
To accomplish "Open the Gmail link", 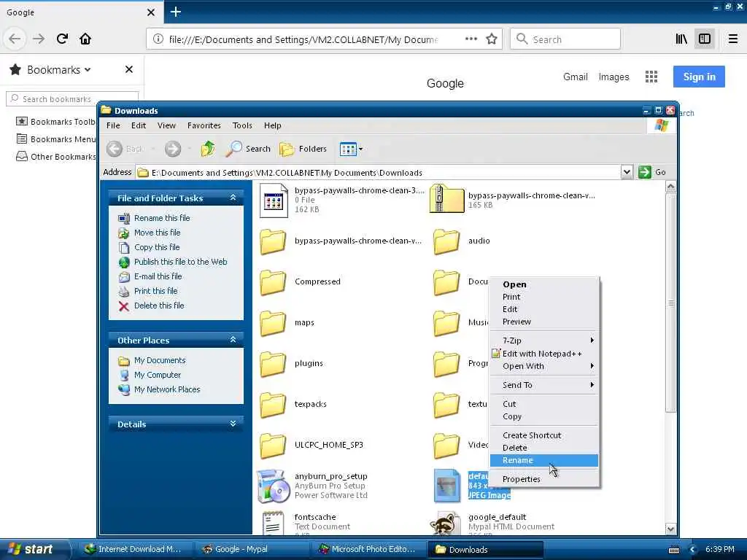I will click(x=575, y=77).
